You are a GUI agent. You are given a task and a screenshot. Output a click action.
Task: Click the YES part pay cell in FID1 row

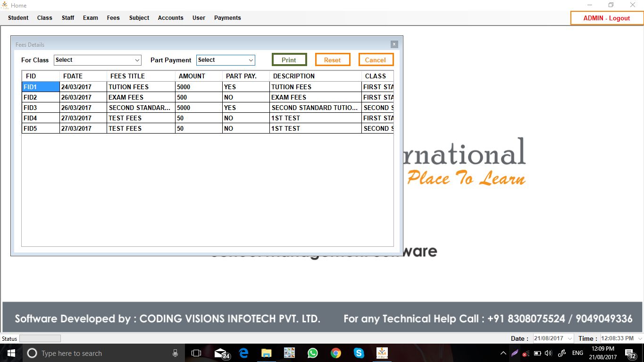[246, 87]
